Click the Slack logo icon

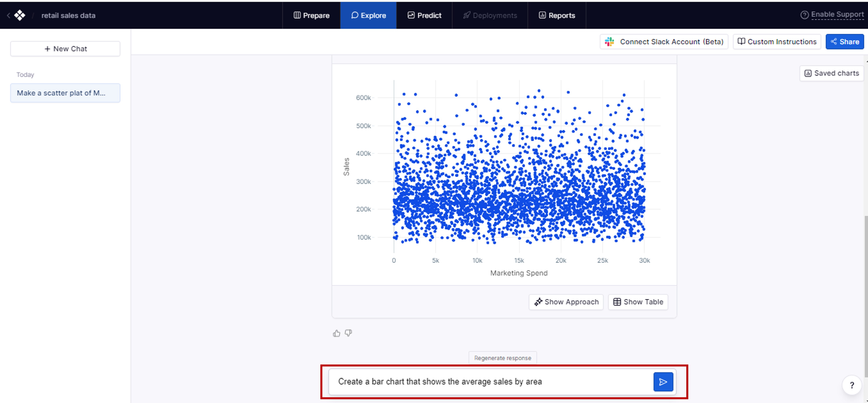(x=609, y=42)
